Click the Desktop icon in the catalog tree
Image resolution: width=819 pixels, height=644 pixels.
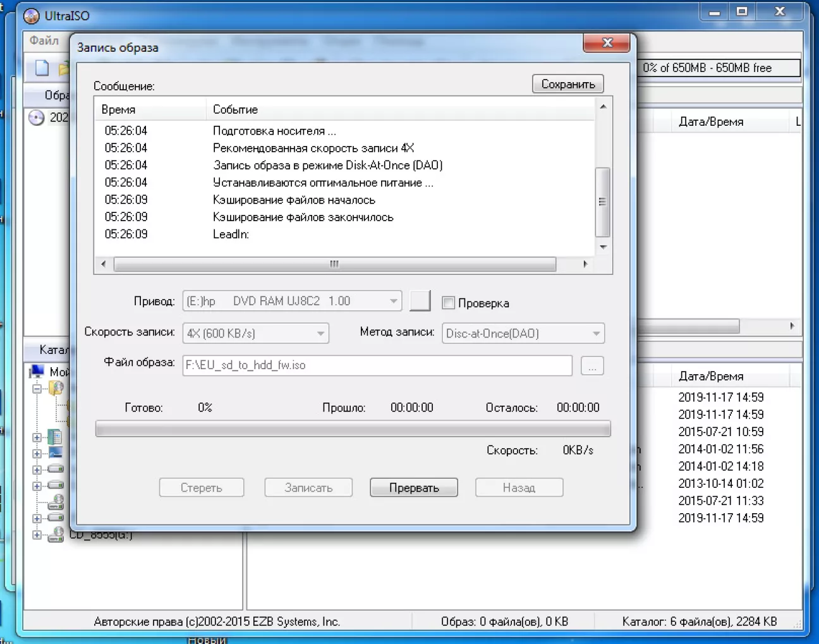tap(56, 453)
